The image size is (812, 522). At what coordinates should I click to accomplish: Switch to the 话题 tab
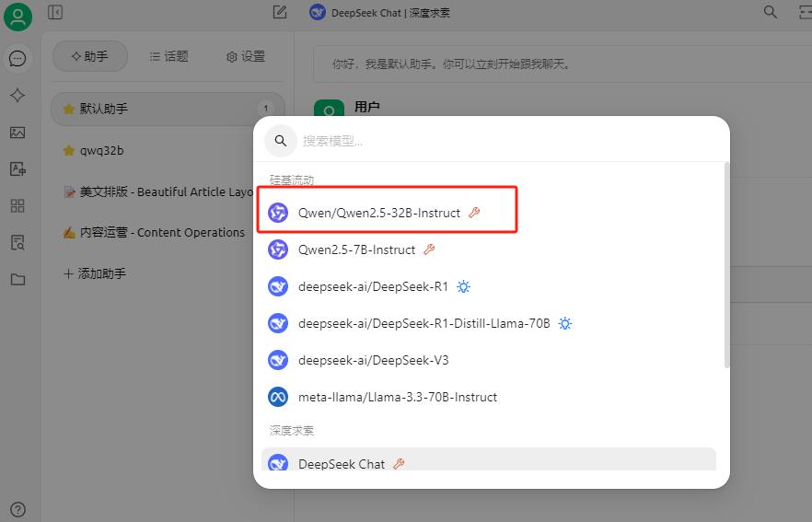[168, 56]
